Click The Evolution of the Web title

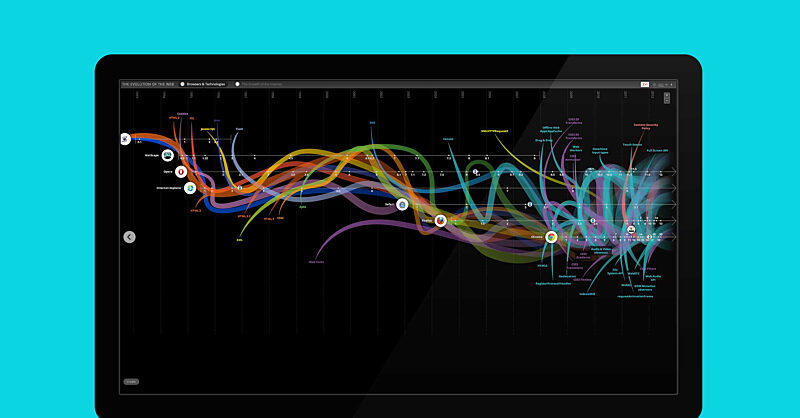point(148,84)
